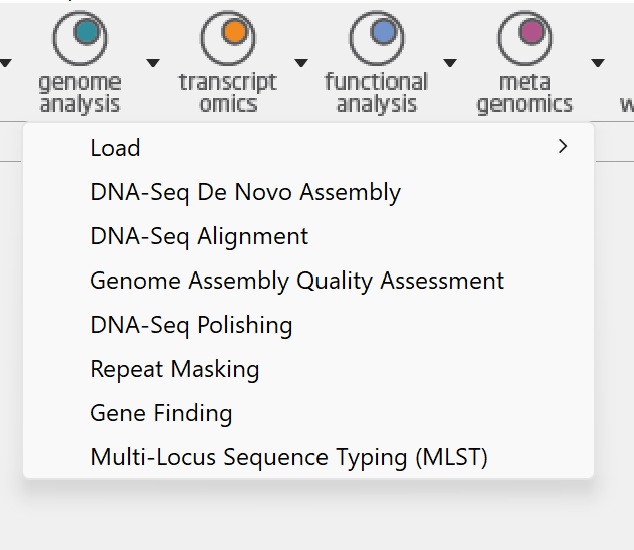Click the 'transcript omics' text label

[228, 92]
